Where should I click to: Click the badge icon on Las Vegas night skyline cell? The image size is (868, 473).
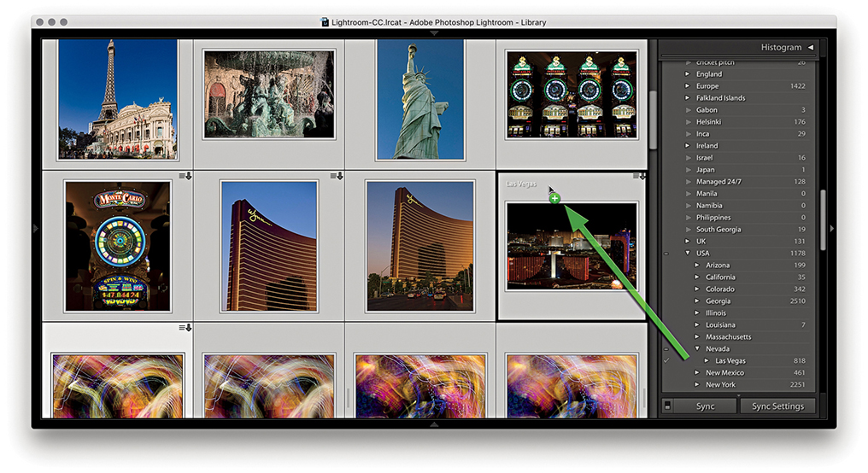point(639,177)
